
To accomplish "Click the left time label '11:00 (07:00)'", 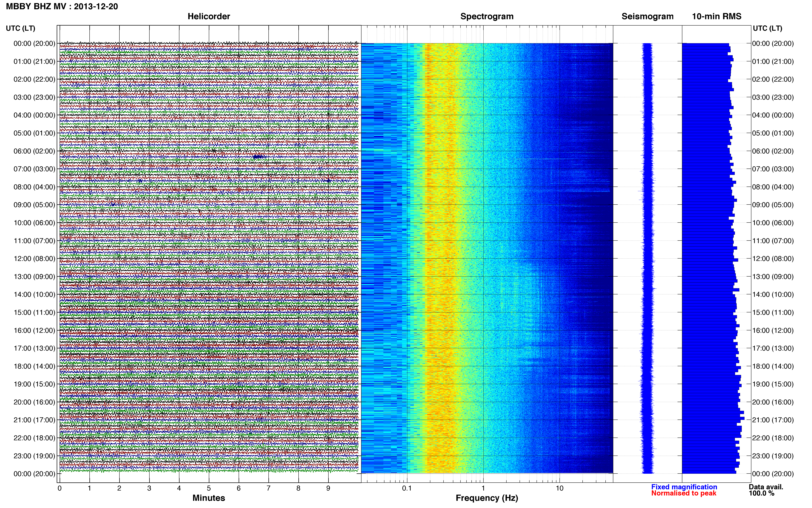I will [34, 241].
